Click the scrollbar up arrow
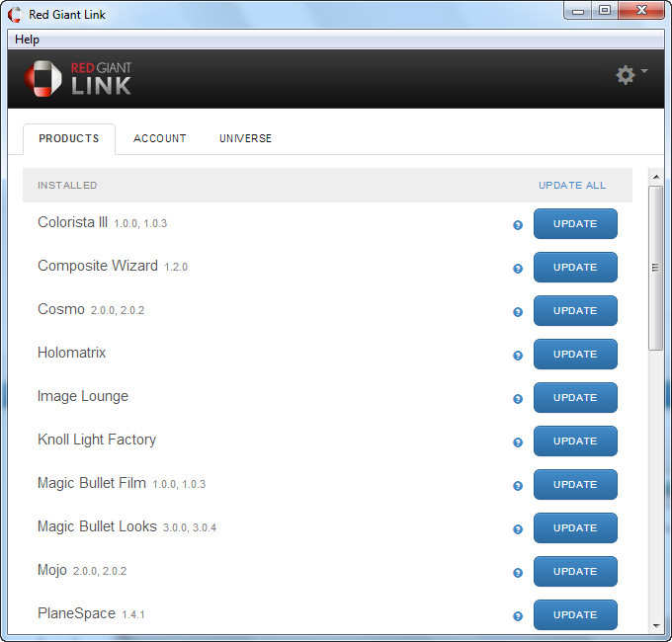Screen dimensions: 672x642 tap(656, 177)
